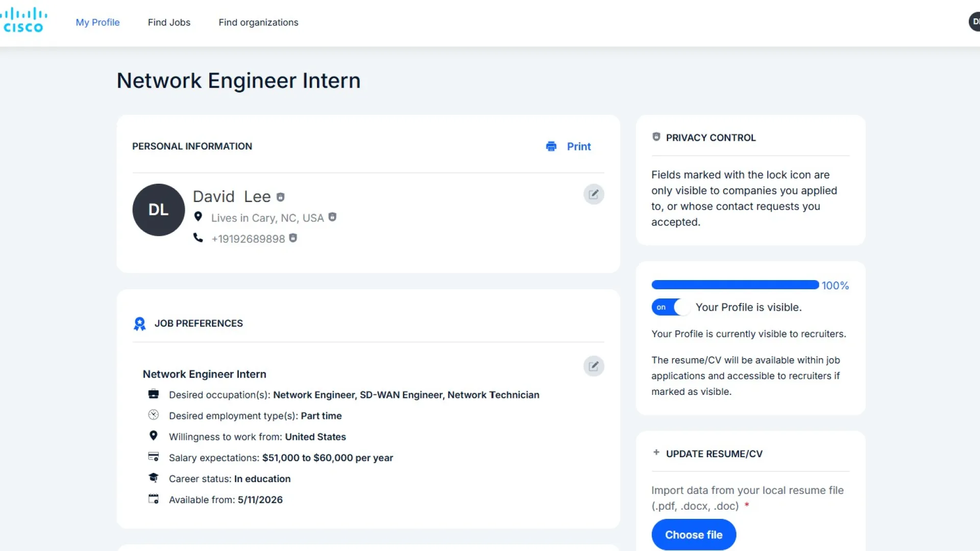Click the briefcase icon for desired occupations
The height and width of the screenshot is (551, 980).
pyautogui.click(x=153, y=394)
